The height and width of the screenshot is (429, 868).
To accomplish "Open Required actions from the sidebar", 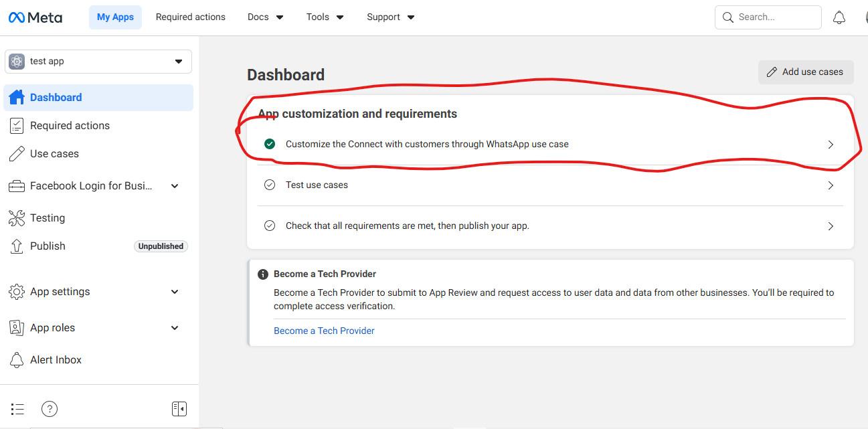I will tap(70, 125).
